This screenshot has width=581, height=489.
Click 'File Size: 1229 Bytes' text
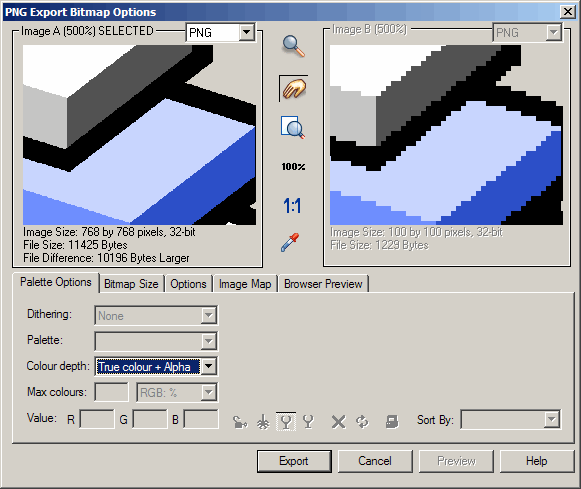[379, 245]
